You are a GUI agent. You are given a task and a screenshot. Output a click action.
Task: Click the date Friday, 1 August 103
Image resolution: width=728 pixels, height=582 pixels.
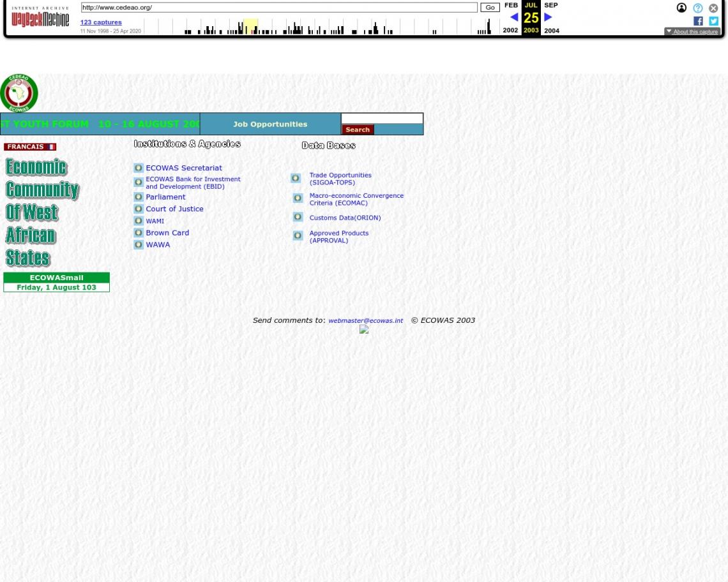click(x=57, y=287)
